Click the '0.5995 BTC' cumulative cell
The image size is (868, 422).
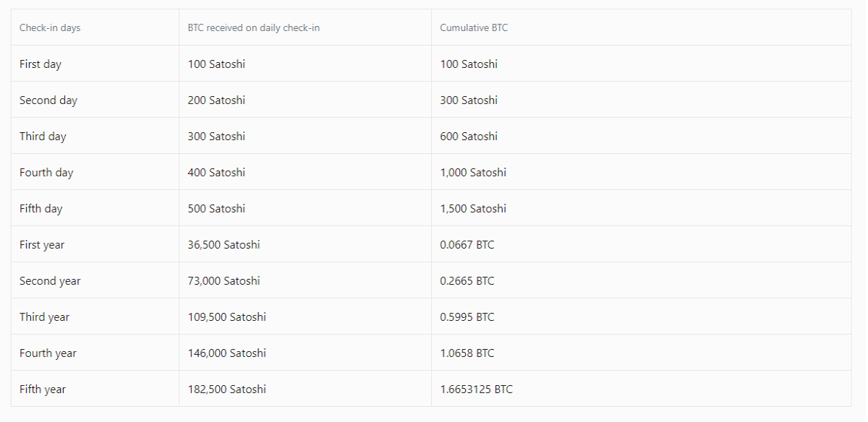[x=467, y=316]
